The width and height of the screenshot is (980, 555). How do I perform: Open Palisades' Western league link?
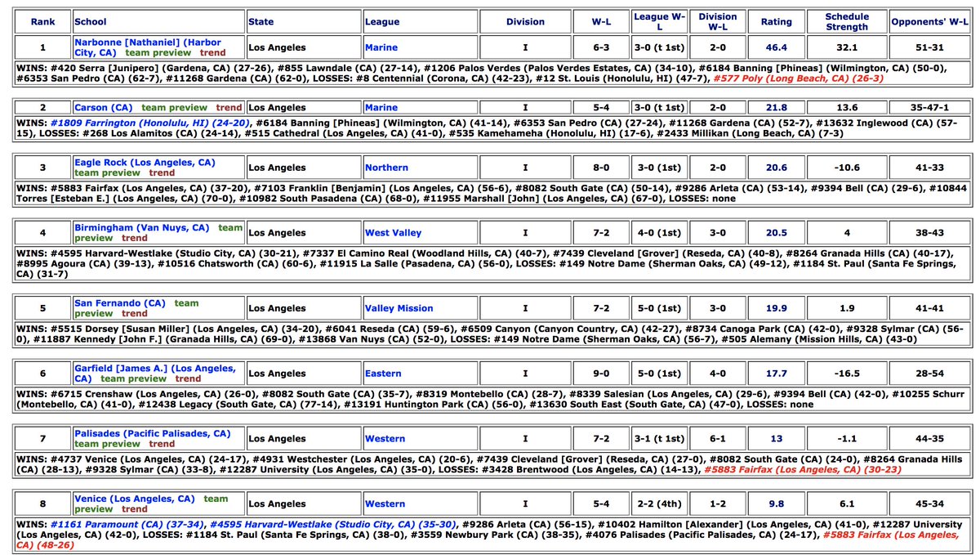385,439
